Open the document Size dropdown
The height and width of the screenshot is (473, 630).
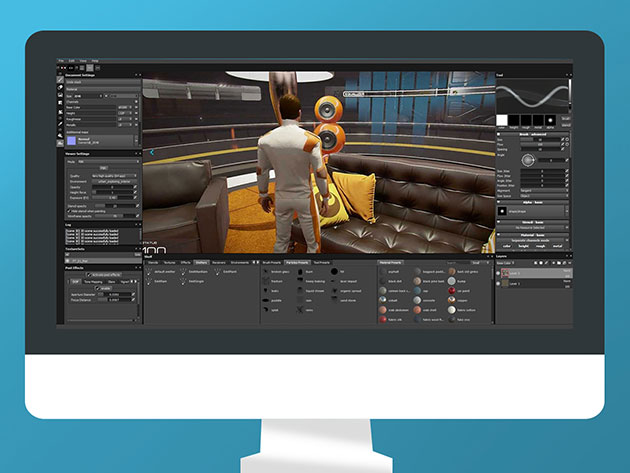pos(88,96)
